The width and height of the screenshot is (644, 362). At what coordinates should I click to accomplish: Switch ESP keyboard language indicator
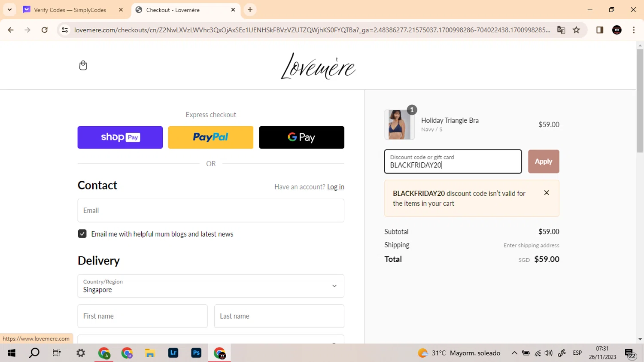577,353
